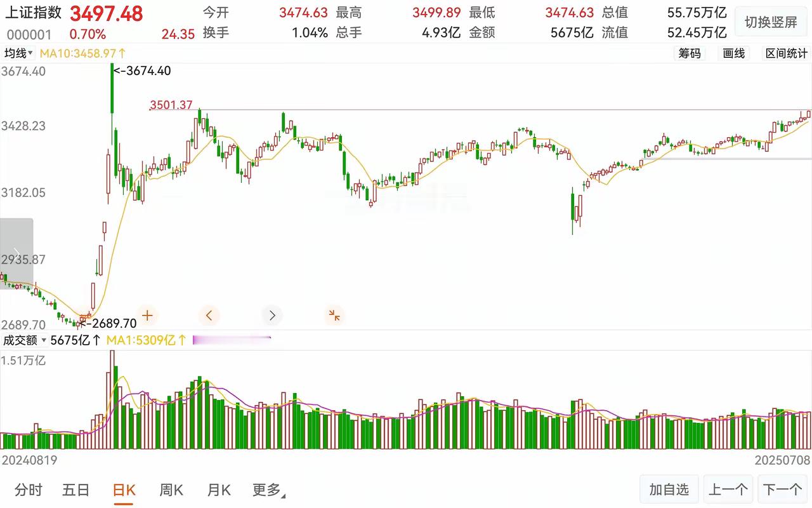
Task: Switch to the 五日 tab
Action: [x=75, y=490]
